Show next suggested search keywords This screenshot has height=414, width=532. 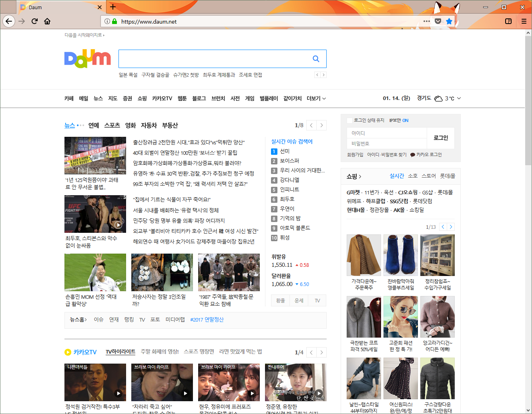tap(323, 75)
